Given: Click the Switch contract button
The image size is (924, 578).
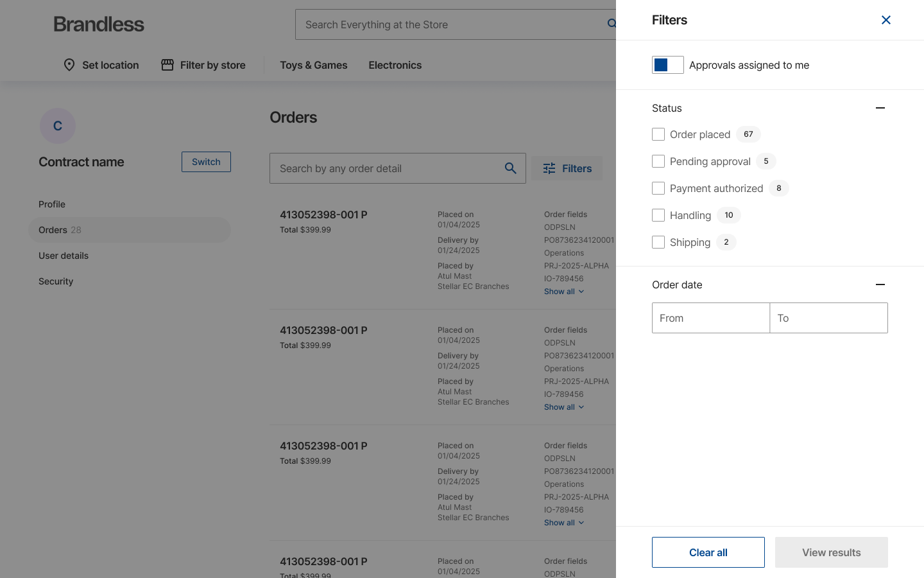Looking at the screenshot, I should coord(206,162).
